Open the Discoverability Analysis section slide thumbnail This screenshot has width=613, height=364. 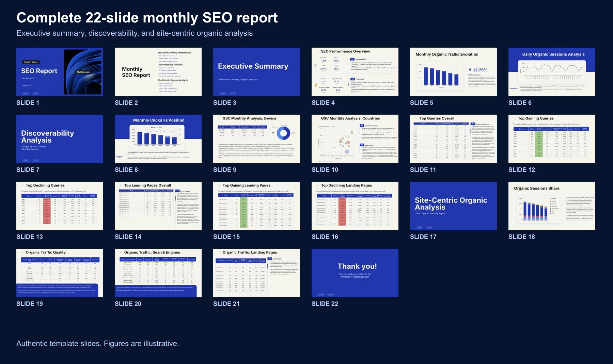(x=60, y=139)
